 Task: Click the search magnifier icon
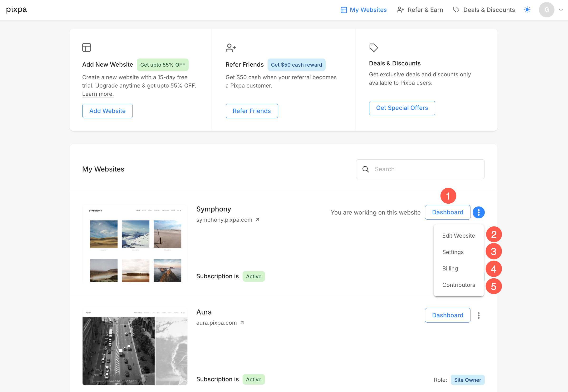point(365,169)
